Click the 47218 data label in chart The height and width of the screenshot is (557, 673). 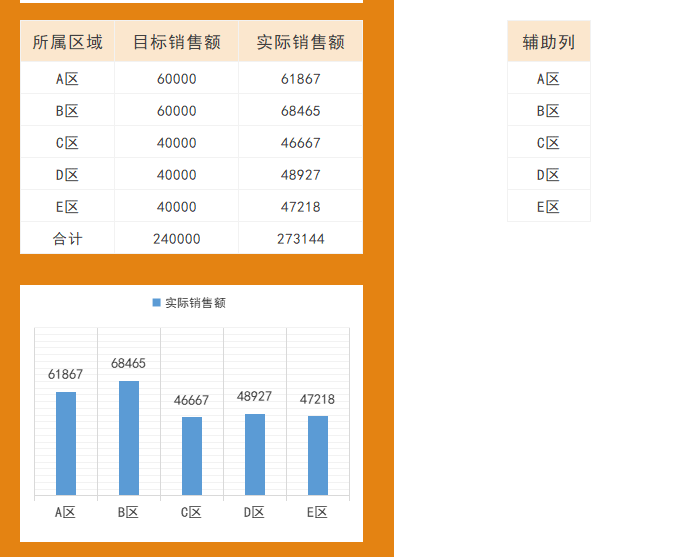(x=317, y=400)
